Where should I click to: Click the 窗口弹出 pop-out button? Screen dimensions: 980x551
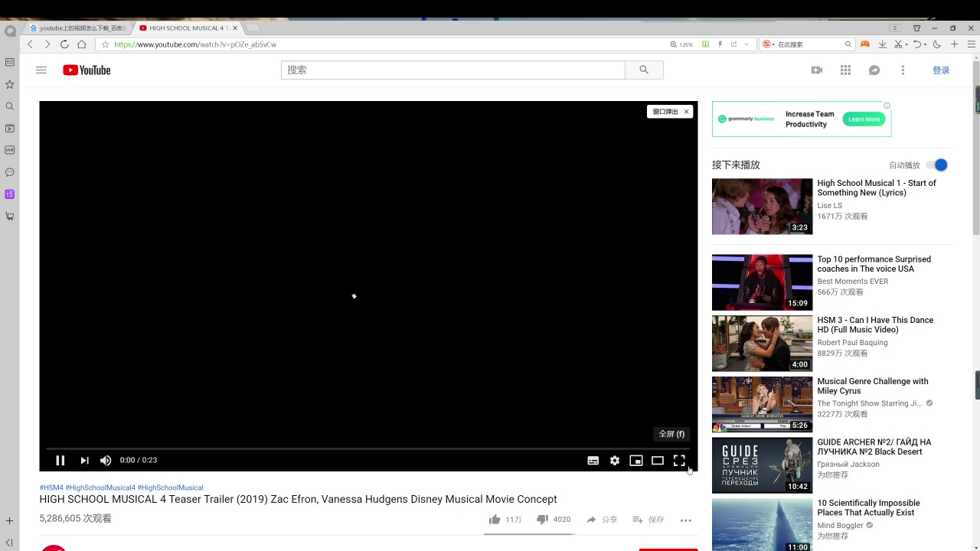(x=665, y=112)
